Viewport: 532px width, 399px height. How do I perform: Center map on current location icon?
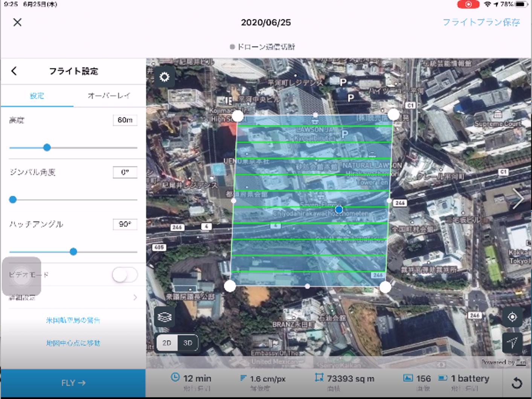click(x=512, y=317)
